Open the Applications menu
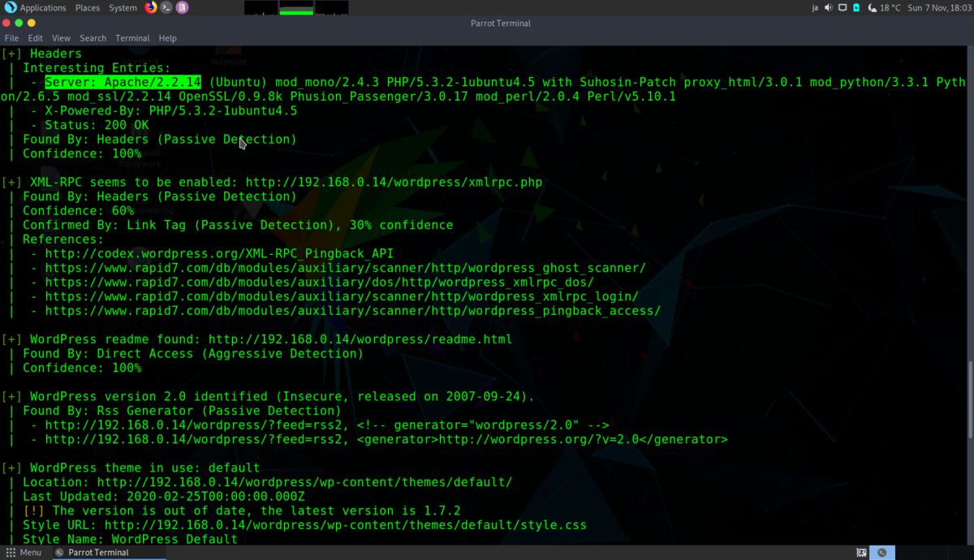The image size is (974, 560). point(43,7)
